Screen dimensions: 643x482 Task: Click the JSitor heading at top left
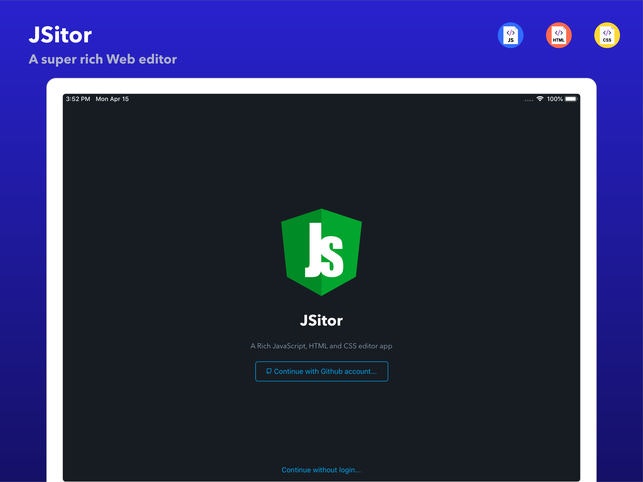pos(60,35)
